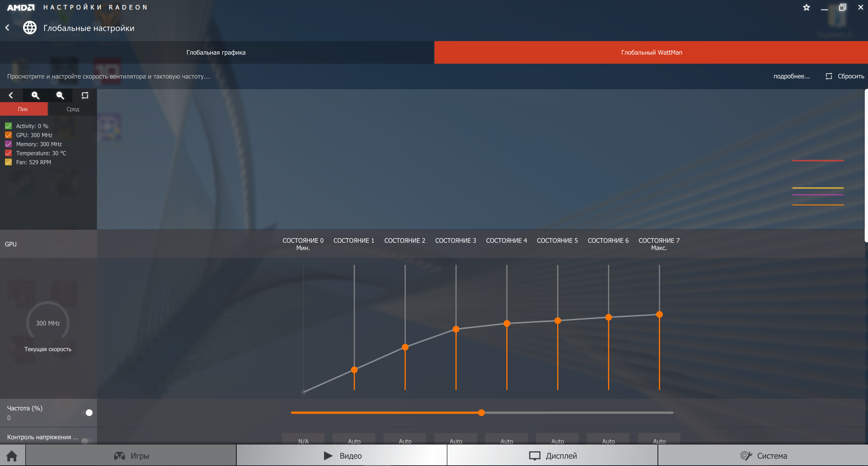Open the Видео section in the bottom bar
The image size is (868, 466).
point(342,456)
